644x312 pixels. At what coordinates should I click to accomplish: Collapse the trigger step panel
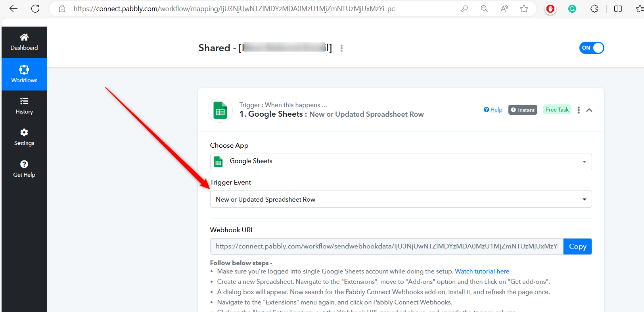pos(589,110)
